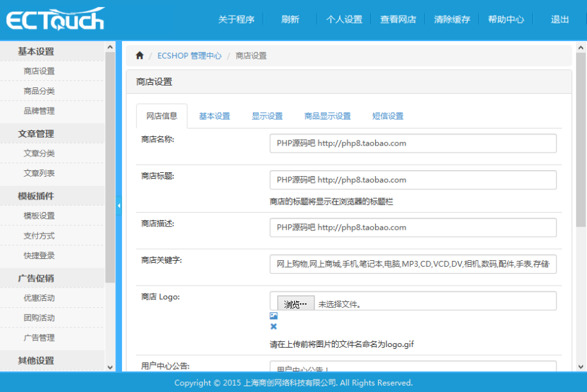Open 商店设置 in the sidebar
Screen dimensions: 587x392
[39, 71]
